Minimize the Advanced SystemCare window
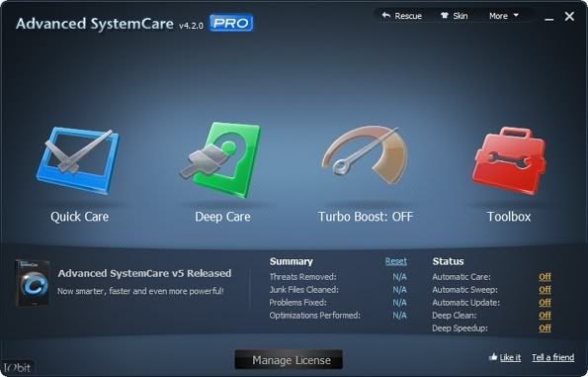The image size is (588, 377). 549,18
